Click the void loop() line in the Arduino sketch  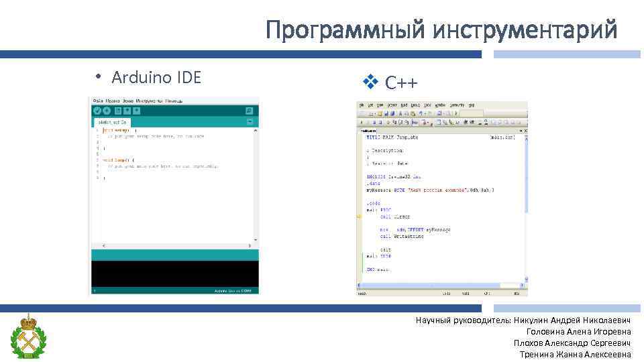tap(118, 160)
